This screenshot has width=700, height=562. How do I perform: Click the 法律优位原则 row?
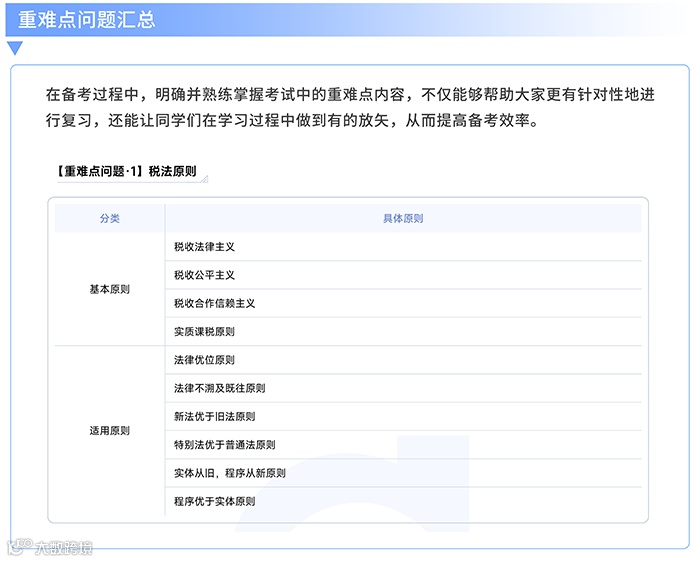[403, 360]
